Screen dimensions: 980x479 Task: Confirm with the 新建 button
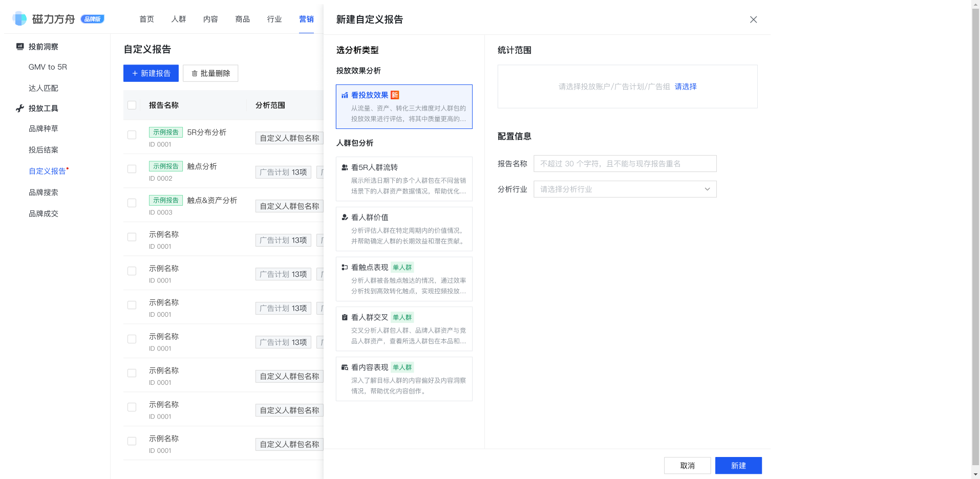point(738,465)
